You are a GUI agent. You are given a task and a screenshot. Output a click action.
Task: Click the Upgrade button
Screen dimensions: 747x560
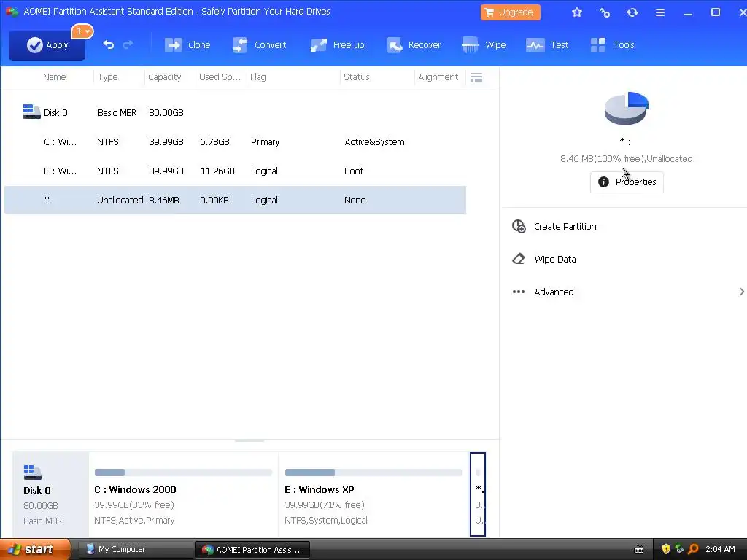(510, 12)
